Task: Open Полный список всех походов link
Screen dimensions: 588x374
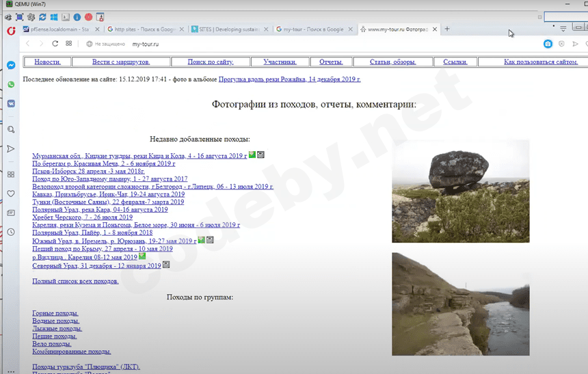Action: tap(75, 281)
